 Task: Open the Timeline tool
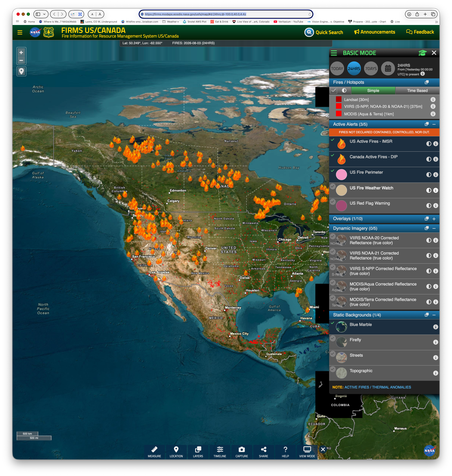pyautogui.click(x=220, y=452)
